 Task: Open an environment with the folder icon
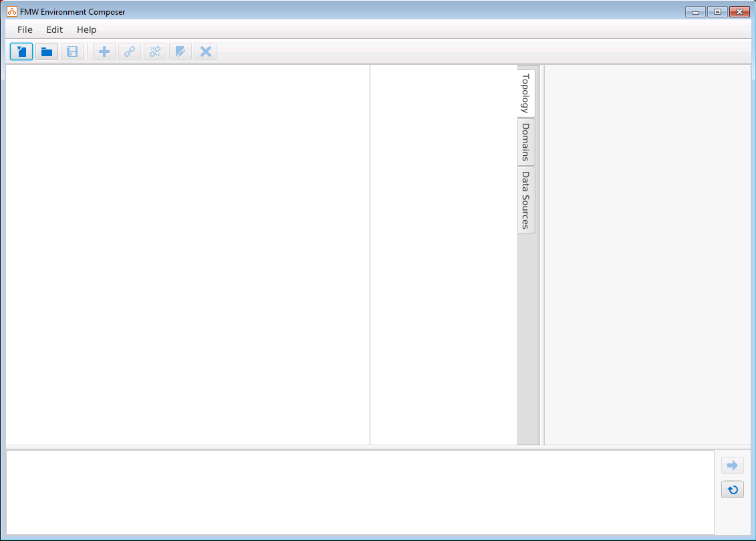coord(47,51)
